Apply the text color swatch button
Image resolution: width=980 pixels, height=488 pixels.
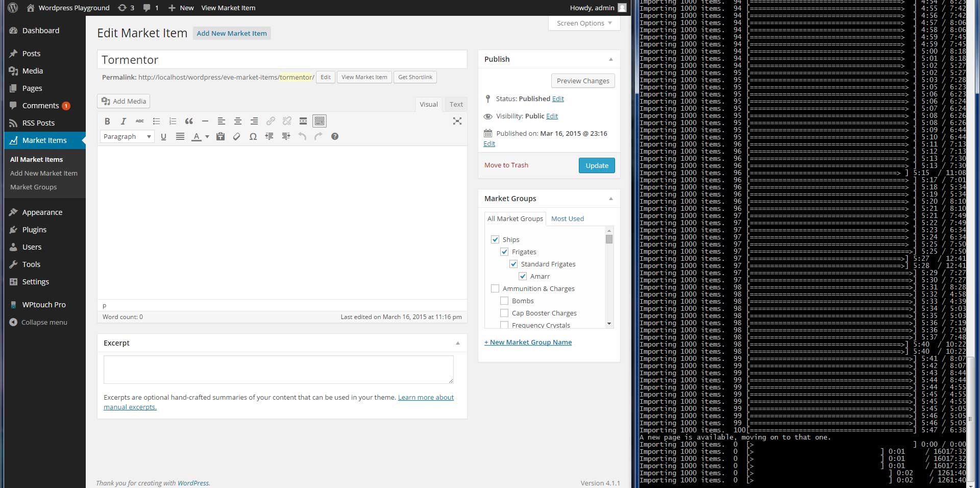(197, 136)
